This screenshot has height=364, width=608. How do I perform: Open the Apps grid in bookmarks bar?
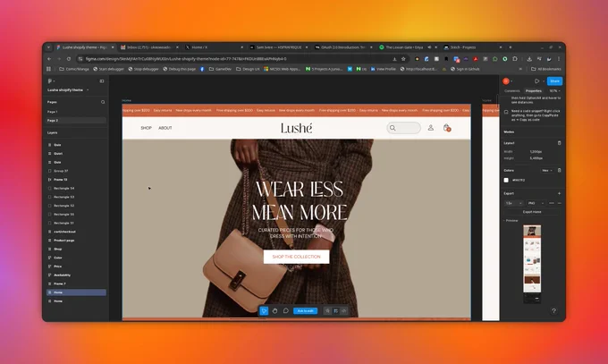(x=49, y=69)
